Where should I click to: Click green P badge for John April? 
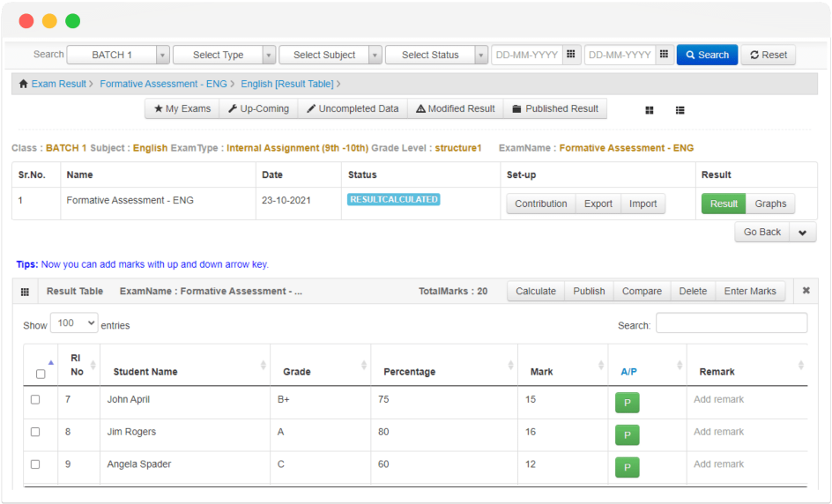click(x=628, y=403)
